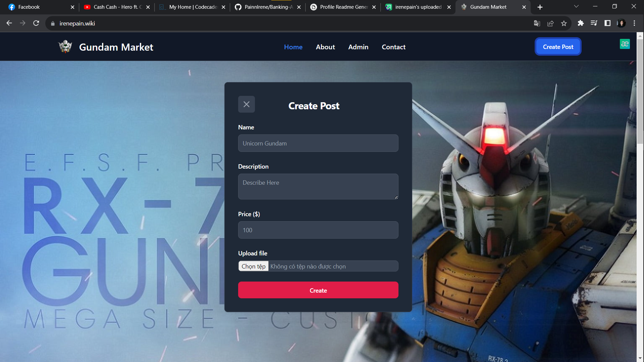Image resolution: width=644 pixels, height=362 pixels.
Task: Click the share page icon
Action: 550,23
